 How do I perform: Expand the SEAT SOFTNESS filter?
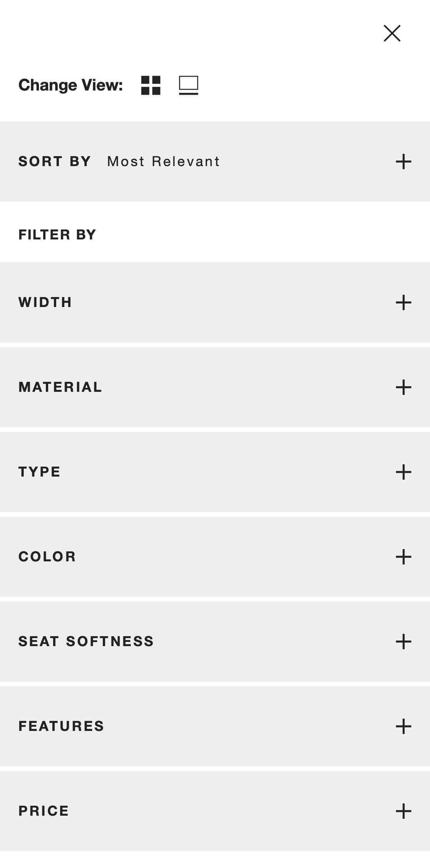403,642
